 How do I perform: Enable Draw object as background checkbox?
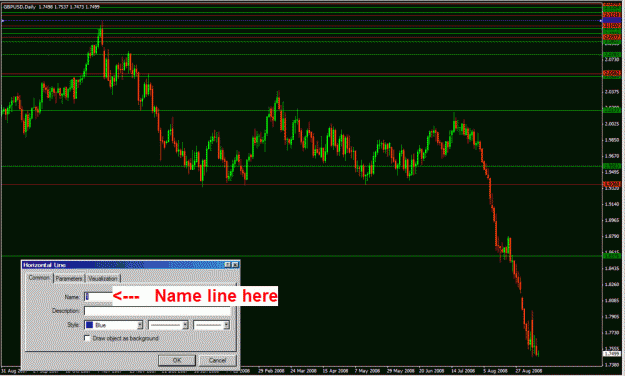click(87, 338)
